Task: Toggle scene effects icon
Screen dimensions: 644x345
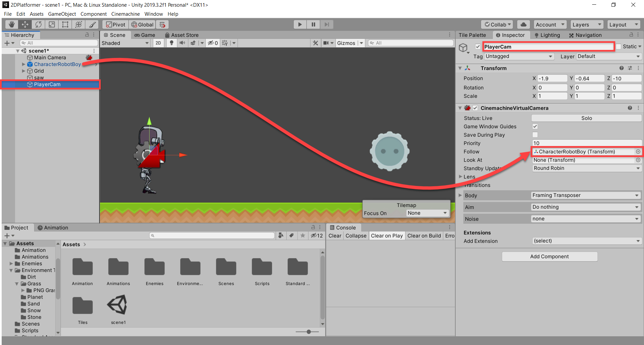Action: [x=193, y=43]
